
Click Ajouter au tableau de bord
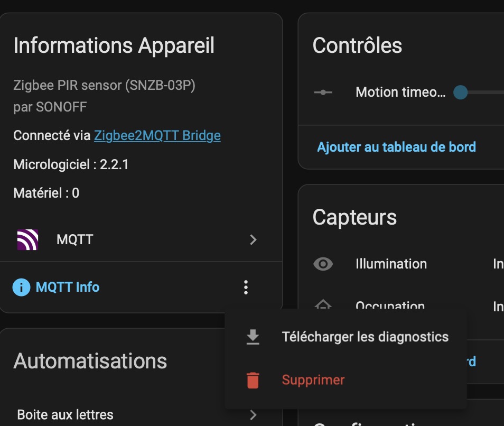tap(396, 147)
